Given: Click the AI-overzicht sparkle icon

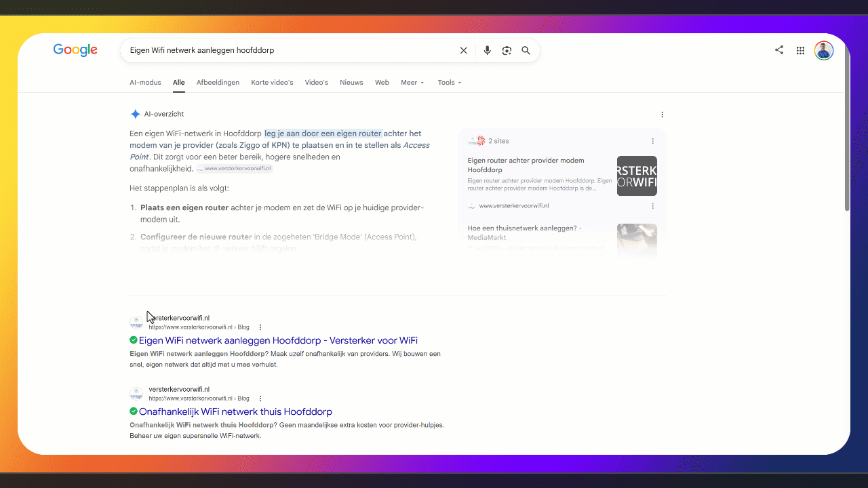Looking at the screenshot, I should point(135,114).
